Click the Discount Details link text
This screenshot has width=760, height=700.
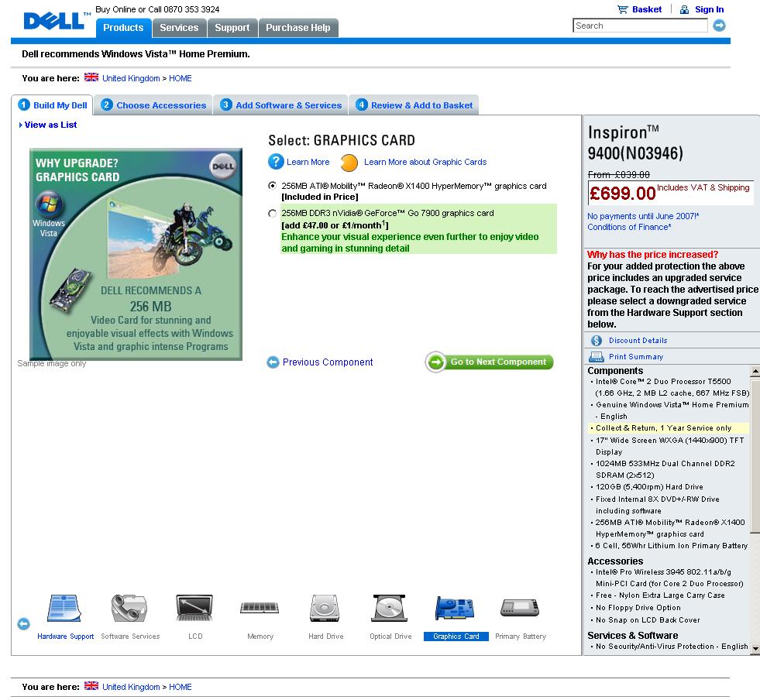638,341
